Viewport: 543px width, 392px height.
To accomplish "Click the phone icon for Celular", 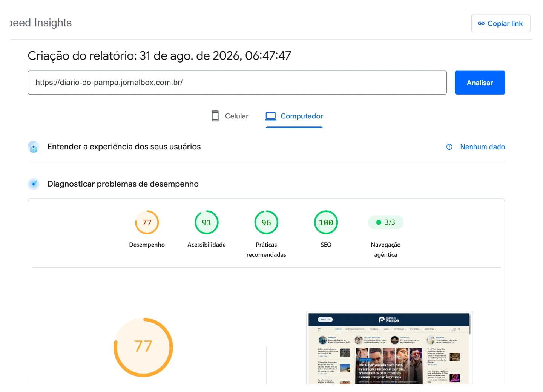I will [215, 116].
